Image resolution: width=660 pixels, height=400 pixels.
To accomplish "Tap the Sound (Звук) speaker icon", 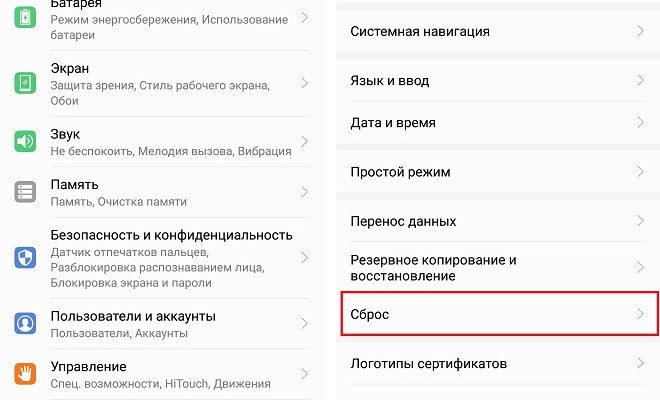I will [25, 141].
